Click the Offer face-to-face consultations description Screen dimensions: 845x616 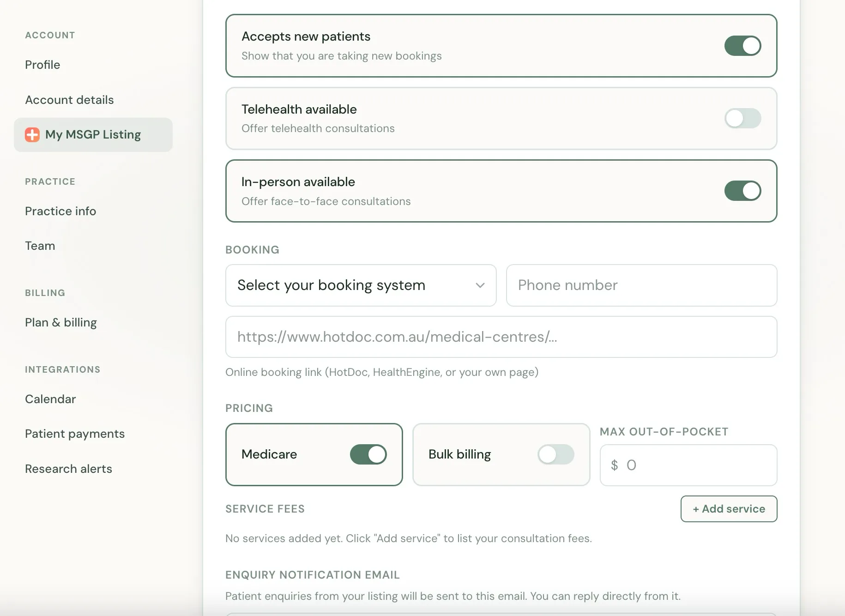326,201
